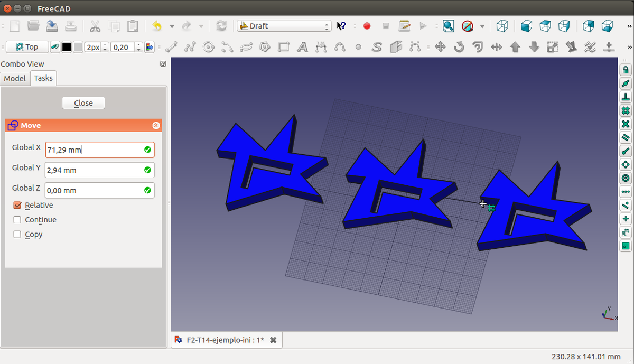
Task: Activate the Rotate tool in toolbar
Action: [x=459, y=47]
